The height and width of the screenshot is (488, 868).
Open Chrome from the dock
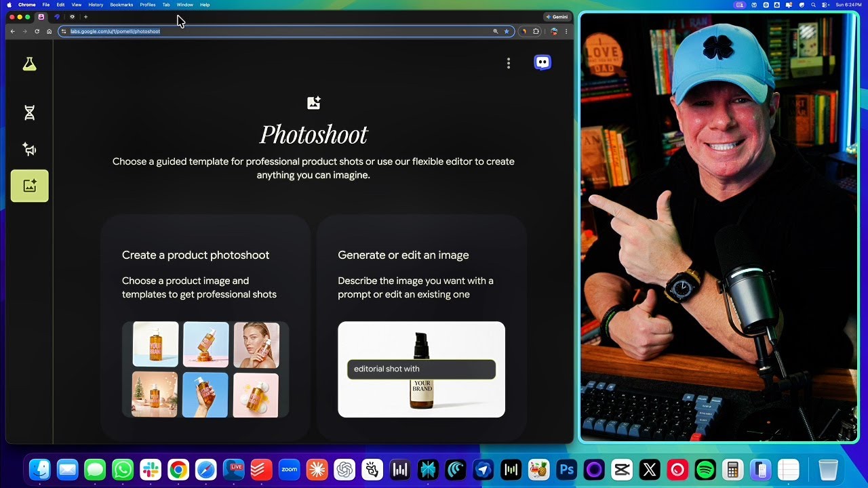coord(178,470)
